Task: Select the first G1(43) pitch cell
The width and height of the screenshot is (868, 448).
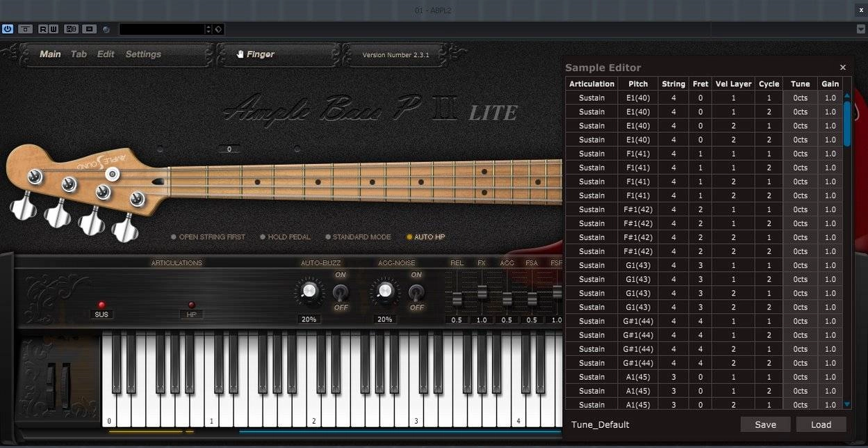Action: pos(638,265)
